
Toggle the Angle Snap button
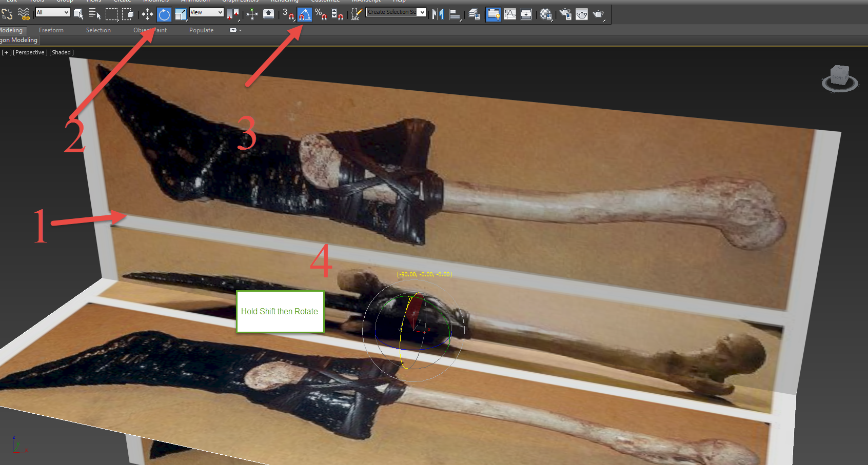point(305,14)
